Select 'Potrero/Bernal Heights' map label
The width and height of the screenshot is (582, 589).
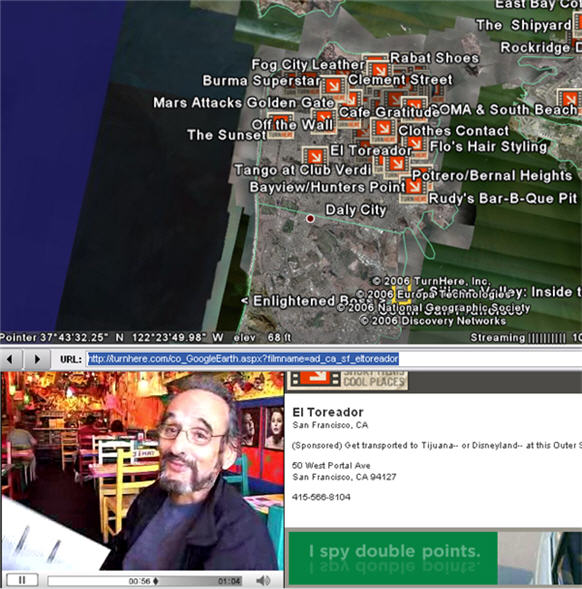click(x=492, y=175)
